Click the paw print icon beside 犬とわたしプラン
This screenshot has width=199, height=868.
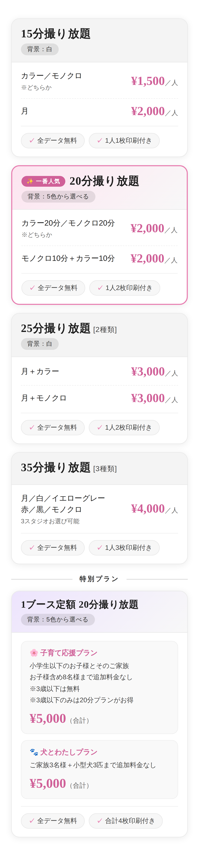point(34,752)
